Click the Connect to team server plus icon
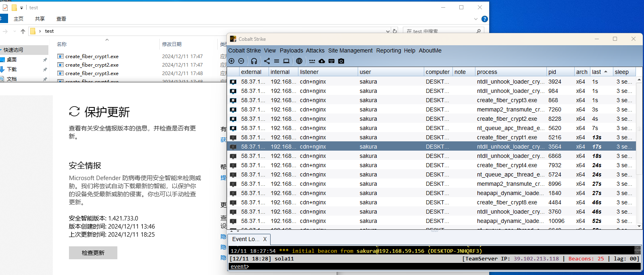 (x=231, y=61)
